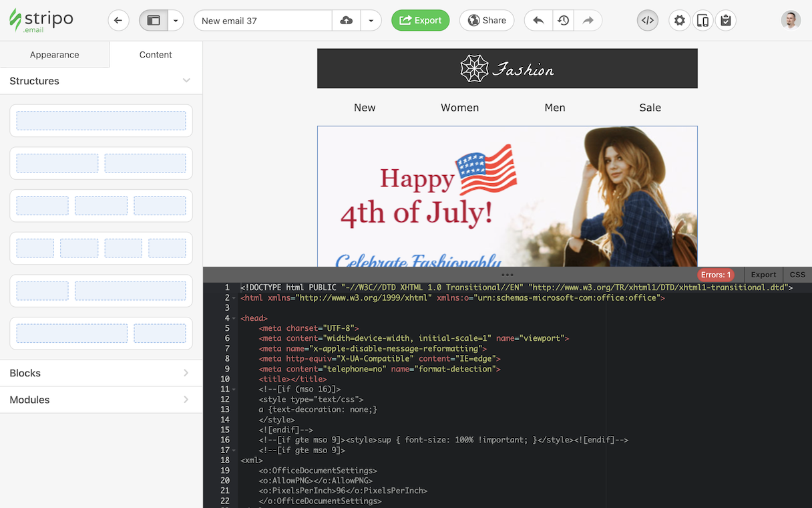This screenshot has height=508, width=812.
Task: Click the New email 37 name field
Action: (x=263, y=21)
